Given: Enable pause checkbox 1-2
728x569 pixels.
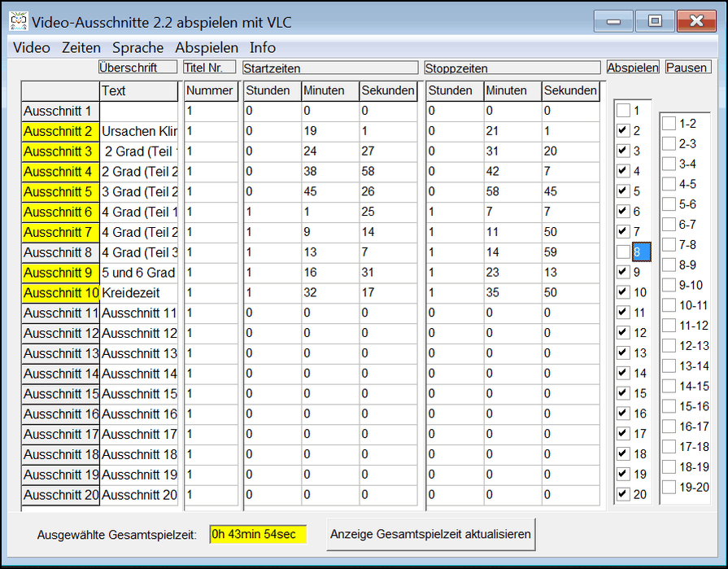Looking at the screenshot, I should pyautogui.click(x=669, y=124).
